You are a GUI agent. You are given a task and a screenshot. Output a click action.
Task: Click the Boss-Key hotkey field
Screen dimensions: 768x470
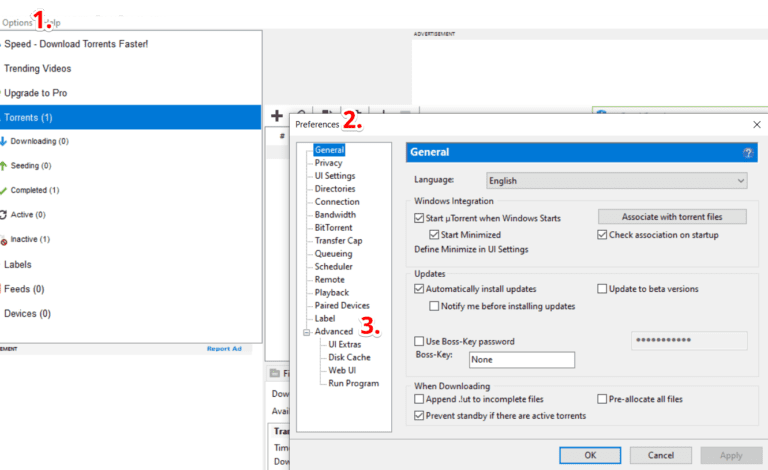coord(522,359)
